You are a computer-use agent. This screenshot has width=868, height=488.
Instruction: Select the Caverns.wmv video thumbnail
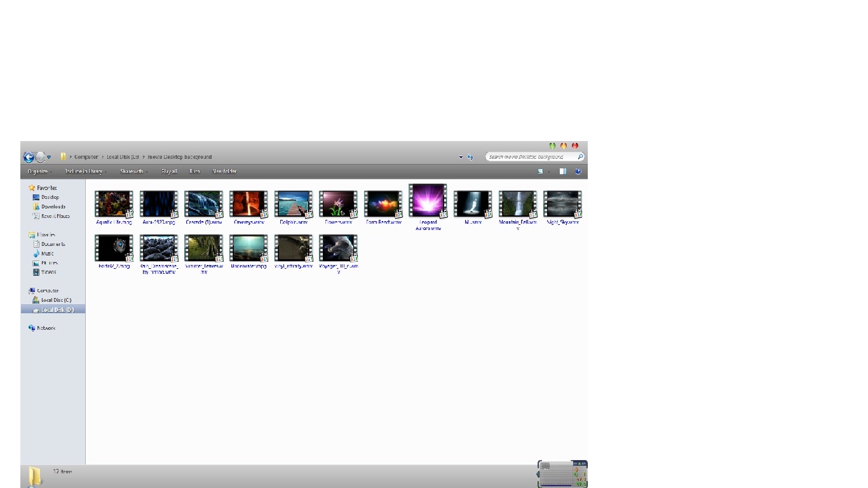click(248, 208)
